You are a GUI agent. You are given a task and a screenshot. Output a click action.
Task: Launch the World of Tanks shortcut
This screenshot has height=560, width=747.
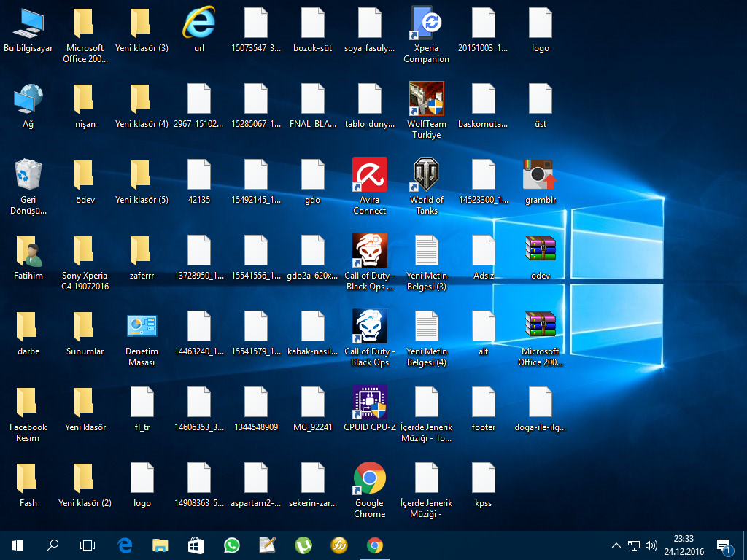[x=427, y=175]
